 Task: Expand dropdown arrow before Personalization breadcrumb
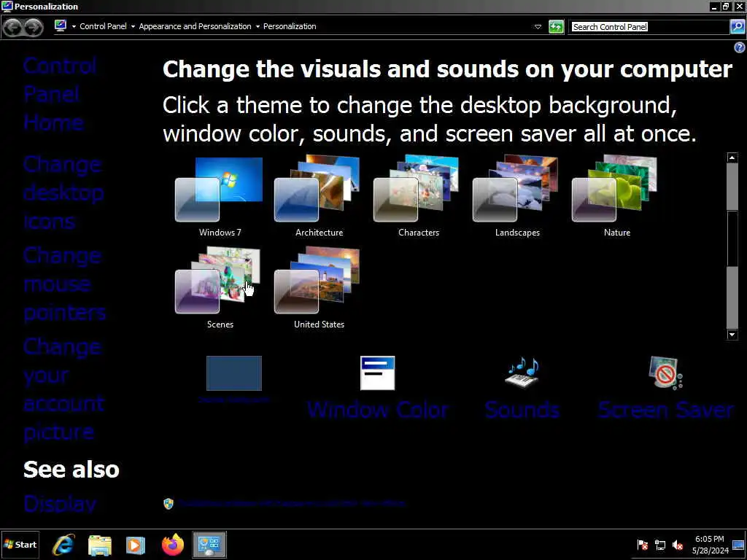click(x=258, y=27)
